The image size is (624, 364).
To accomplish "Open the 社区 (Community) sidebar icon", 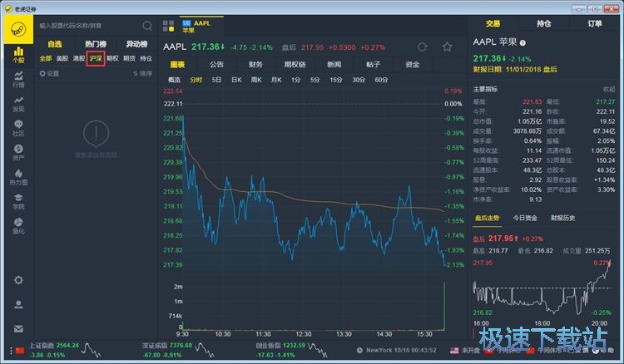I will tap(17, 127).
